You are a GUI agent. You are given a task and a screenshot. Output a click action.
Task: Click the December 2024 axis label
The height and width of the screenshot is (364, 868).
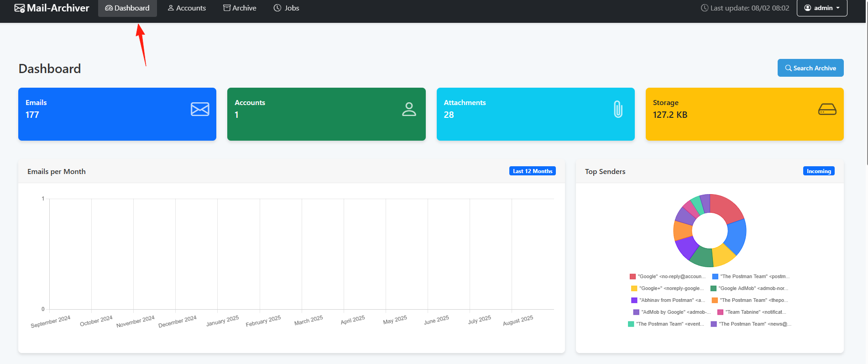coord(178,322)
